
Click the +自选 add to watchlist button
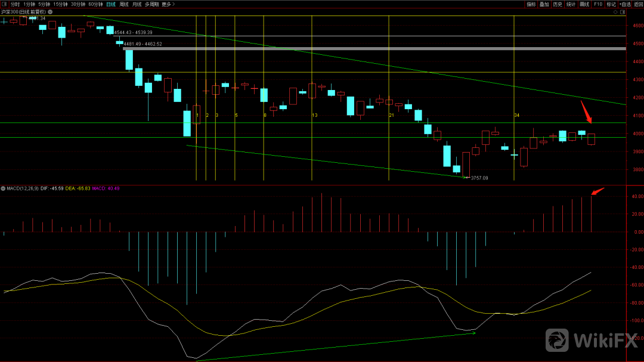624,4
